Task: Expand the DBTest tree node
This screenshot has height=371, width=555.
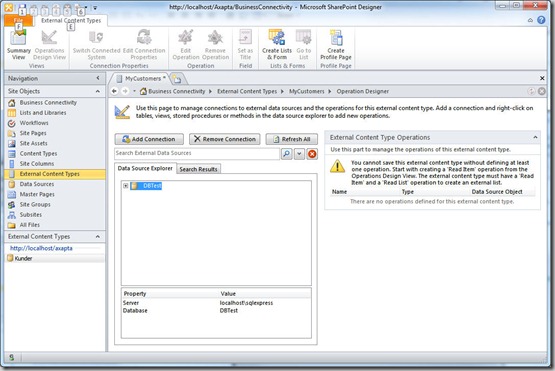Action: click(126, 186)
